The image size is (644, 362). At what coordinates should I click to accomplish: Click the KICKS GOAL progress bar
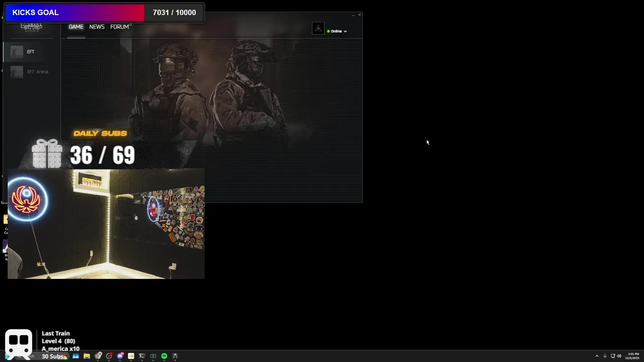point(74,13)
